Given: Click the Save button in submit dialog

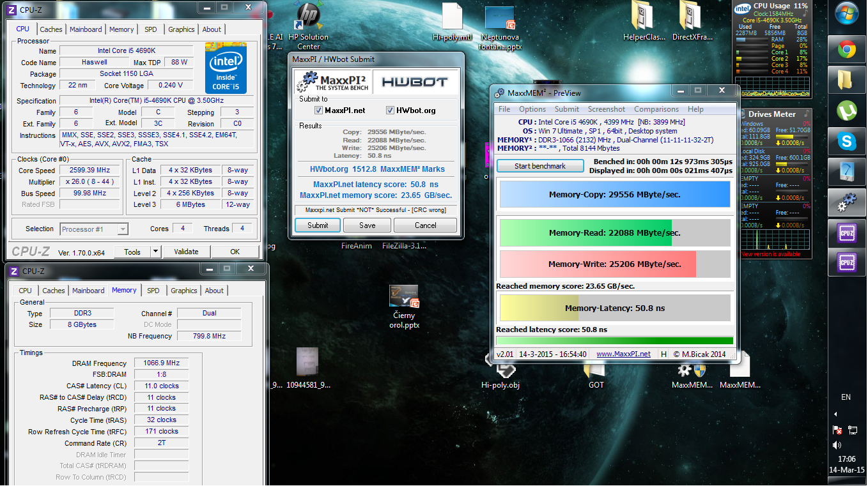Looking at the screenshot, I should [x=368, y=225].
